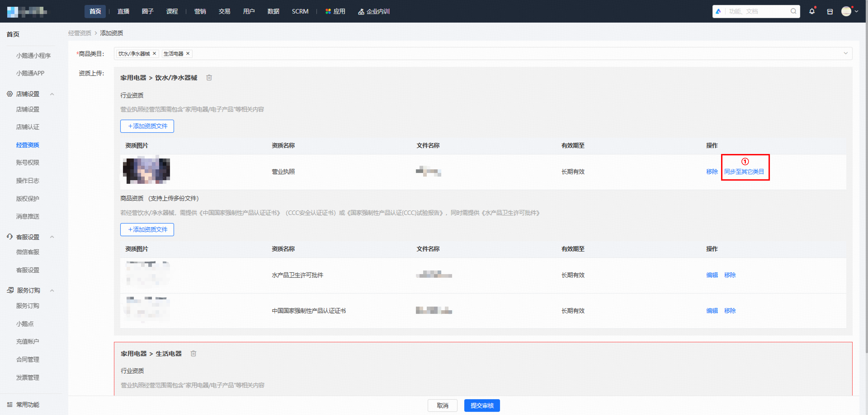
Task: Open 小鹅点 in the sidebar
Action: tap(25, 324)
